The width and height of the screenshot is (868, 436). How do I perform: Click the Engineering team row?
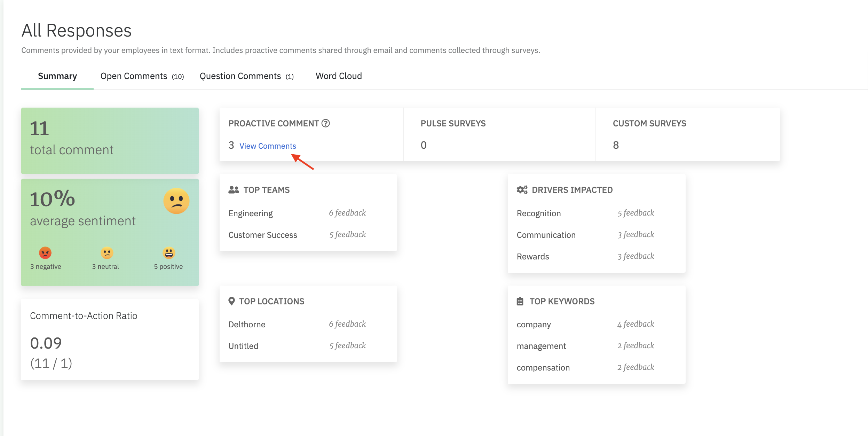[251, 213]
